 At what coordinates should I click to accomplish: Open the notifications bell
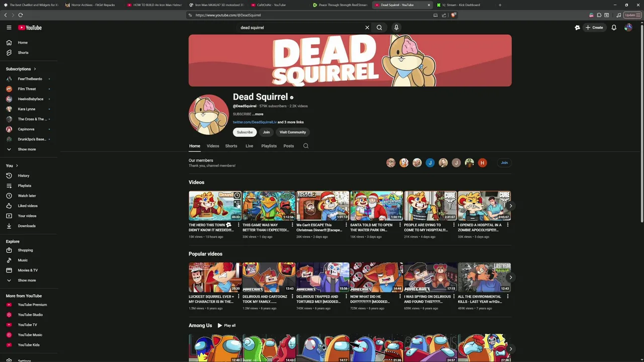614,28
